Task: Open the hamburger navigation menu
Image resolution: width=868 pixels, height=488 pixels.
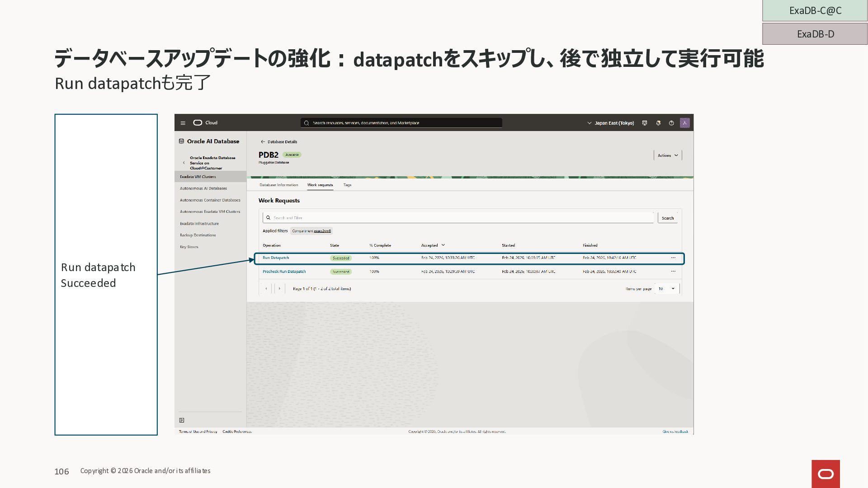Action: (x=183, y=123)
